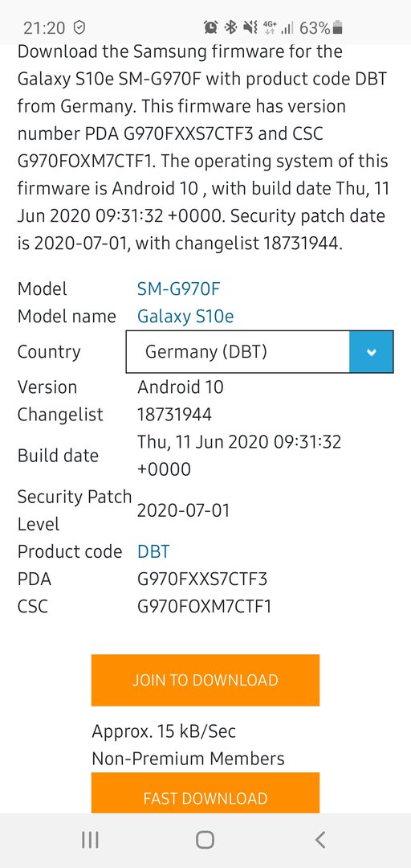Tap the changelist number 18731944 in table
411x868 pixels.
point(174,414)
